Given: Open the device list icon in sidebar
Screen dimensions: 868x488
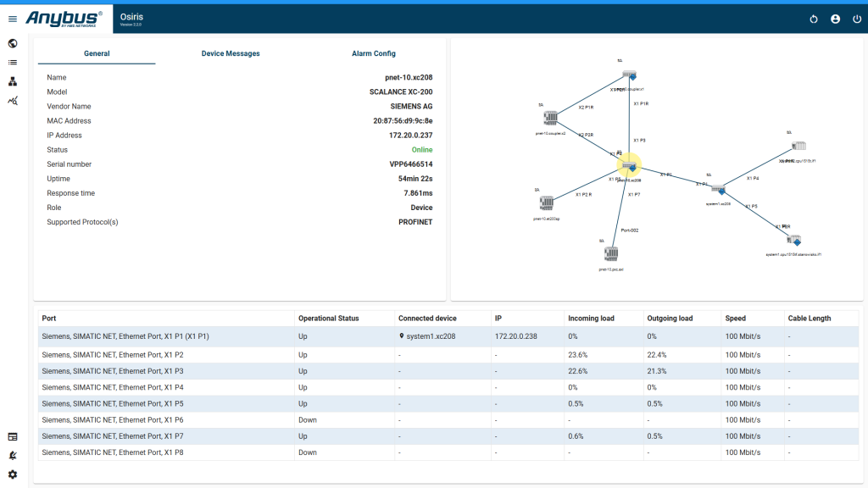Looking at the screenshot, I should (13, 63).
